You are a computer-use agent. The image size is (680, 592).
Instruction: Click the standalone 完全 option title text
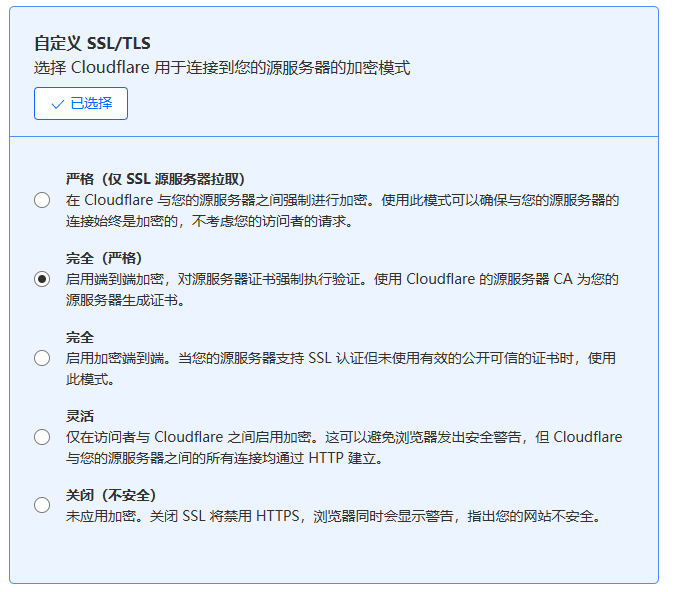[x=79, y=337]
